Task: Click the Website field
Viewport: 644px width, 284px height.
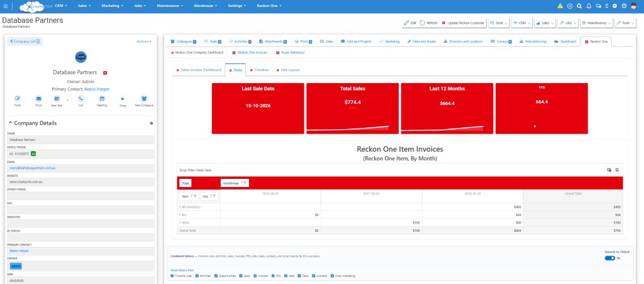Action: coord(81,181)
